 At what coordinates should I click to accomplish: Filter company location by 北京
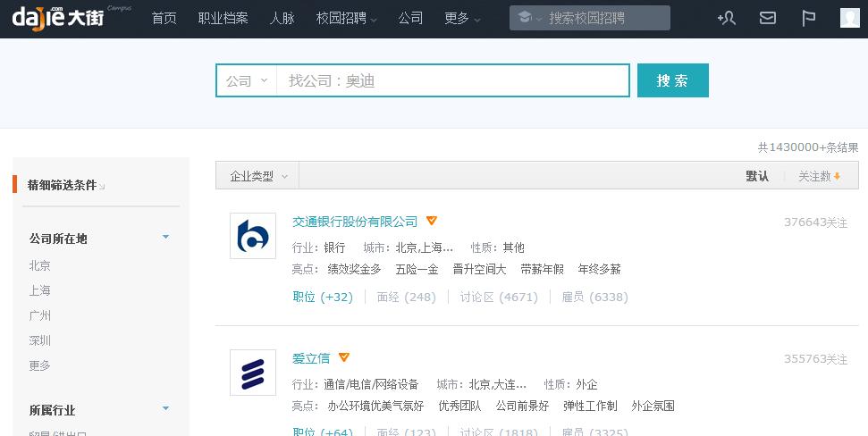40,265
